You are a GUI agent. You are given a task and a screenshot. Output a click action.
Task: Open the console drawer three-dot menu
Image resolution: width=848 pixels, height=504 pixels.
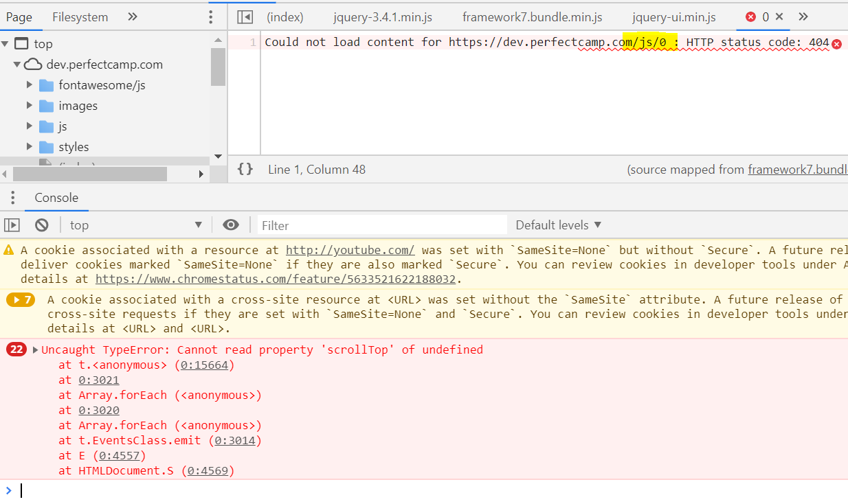click(12, 198)
